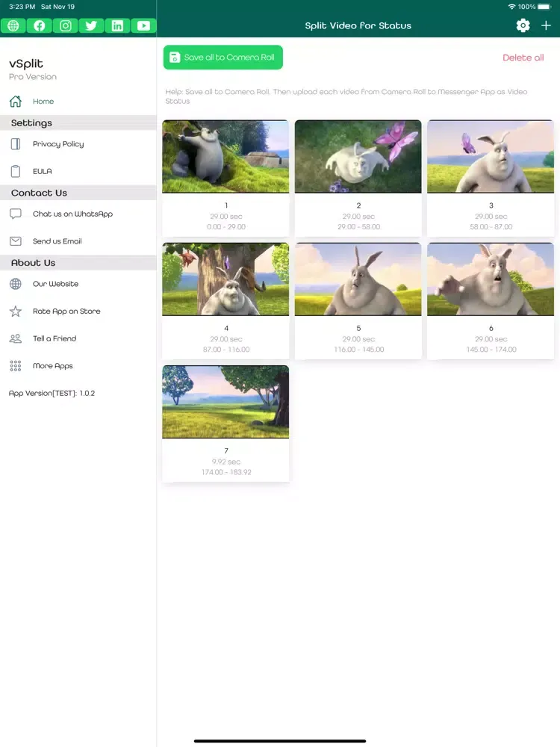Click the Split Video for Status title
This screenshot has height=747, width=560.
(x=358, y=25)
